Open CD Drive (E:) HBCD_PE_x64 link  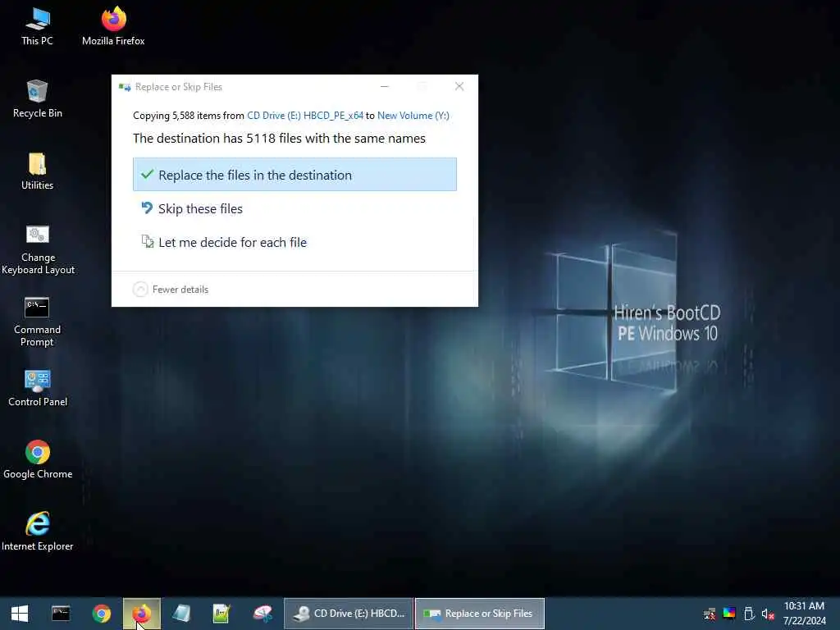(x=305, y=116)
